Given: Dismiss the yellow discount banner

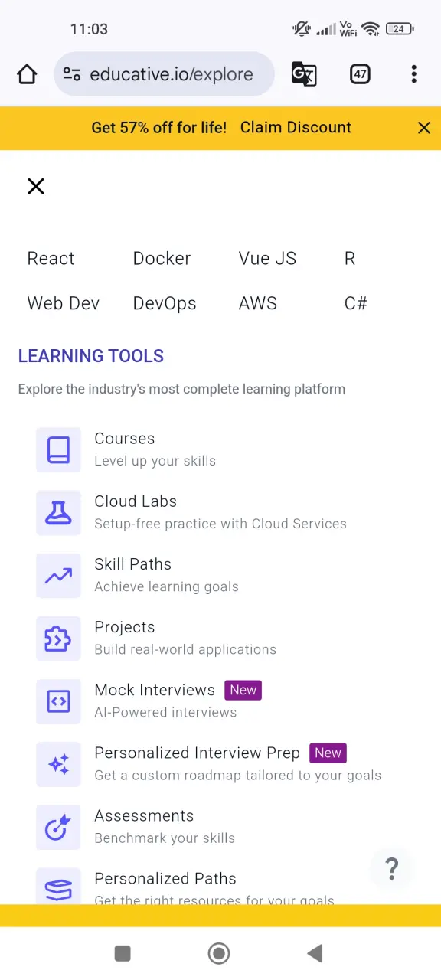Looking at the screenshot, I should [424, 128].
